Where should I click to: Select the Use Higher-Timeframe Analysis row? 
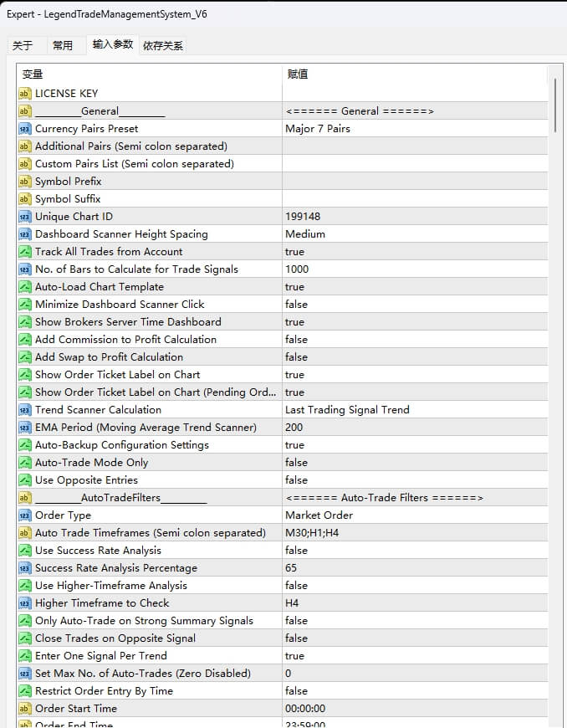click(x=283, y=586)
